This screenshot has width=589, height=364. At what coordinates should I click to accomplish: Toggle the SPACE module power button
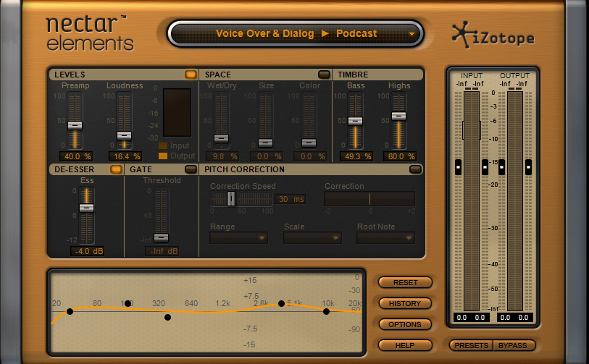click(324, 75)
